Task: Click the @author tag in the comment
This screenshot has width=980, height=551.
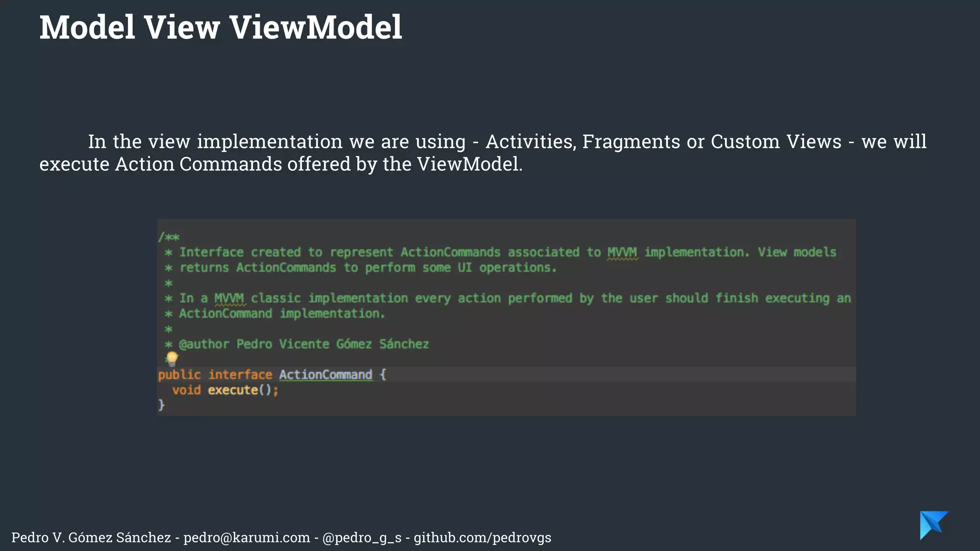Action: [204, 344]
